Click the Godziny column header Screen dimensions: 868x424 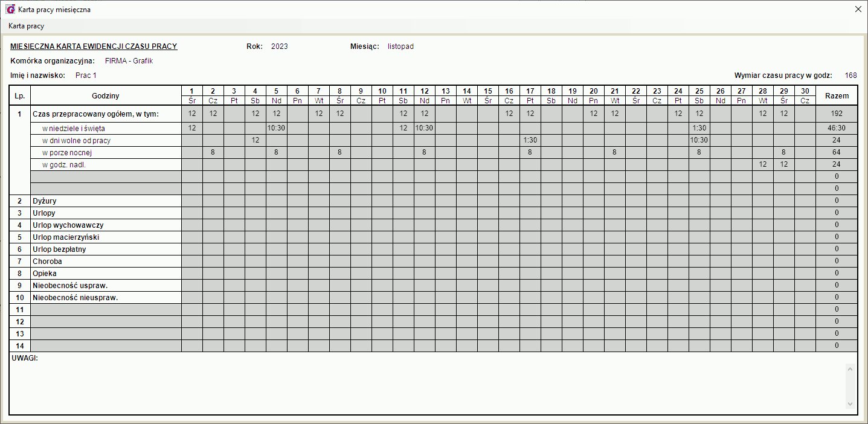[x=106, y=96]
